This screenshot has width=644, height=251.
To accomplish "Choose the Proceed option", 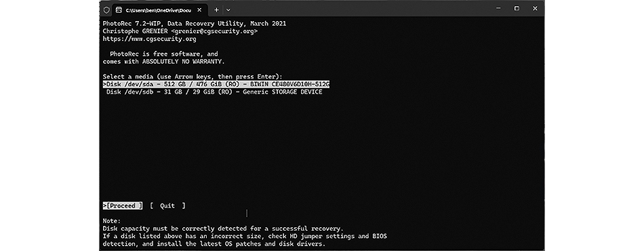I will click(x=123, y=206).
